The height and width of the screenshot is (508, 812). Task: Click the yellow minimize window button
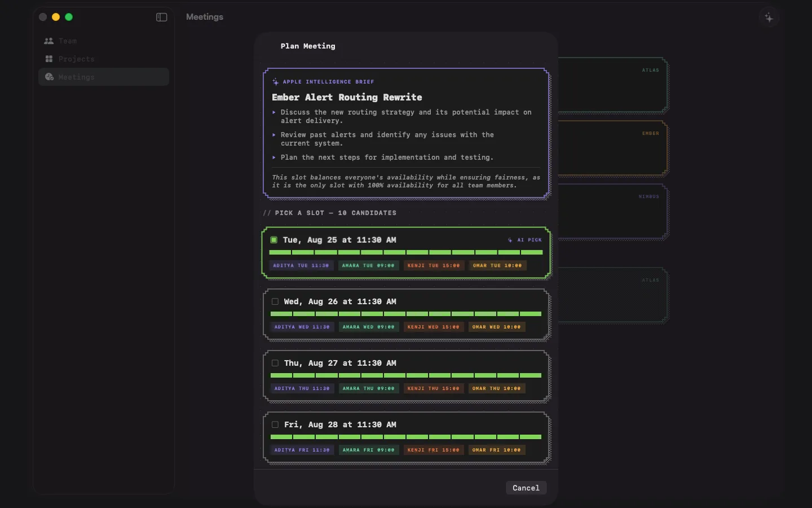tap(56, 17)
